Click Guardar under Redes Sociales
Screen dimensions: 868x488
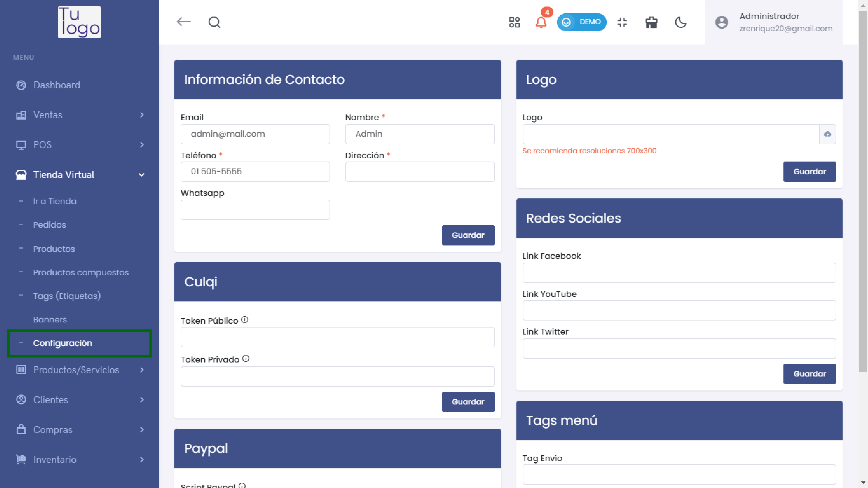coord(810,374)
